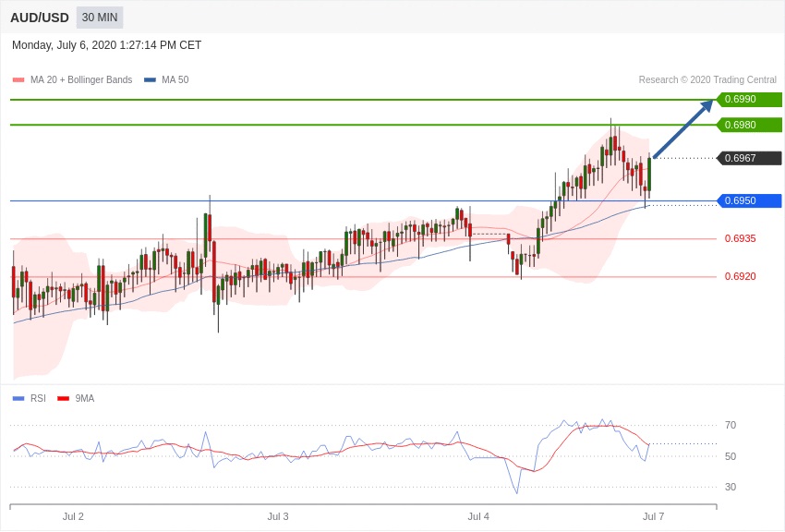This screenshot has height=532, width=785.
Task: Click the red 0.6920 support label
Action: pos(740,276)
